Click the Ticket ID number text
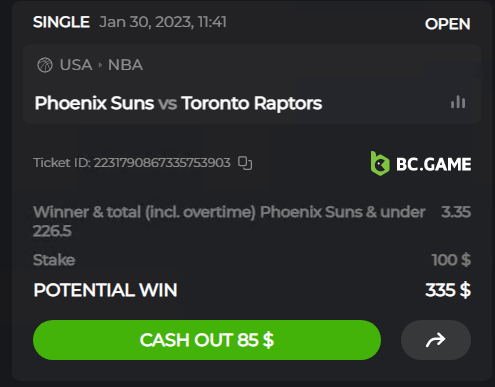Viewport: 495px width, 387px height. [x=162, y=163]
